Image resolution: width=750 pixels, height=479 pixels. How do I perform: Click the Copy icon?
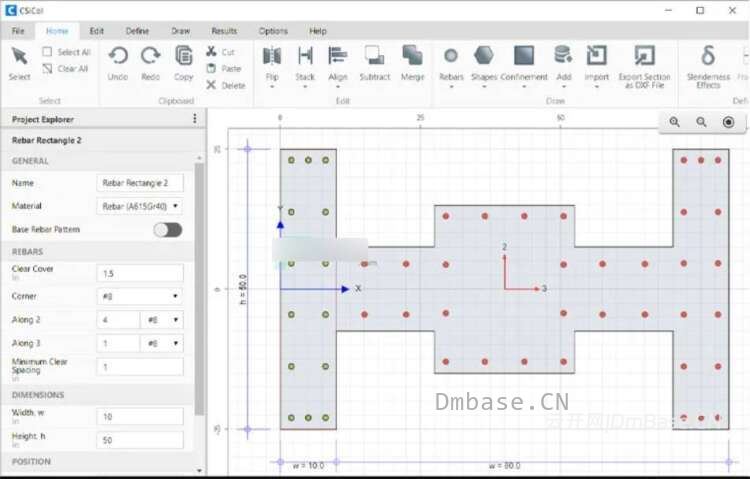click(x=183, y=56)
